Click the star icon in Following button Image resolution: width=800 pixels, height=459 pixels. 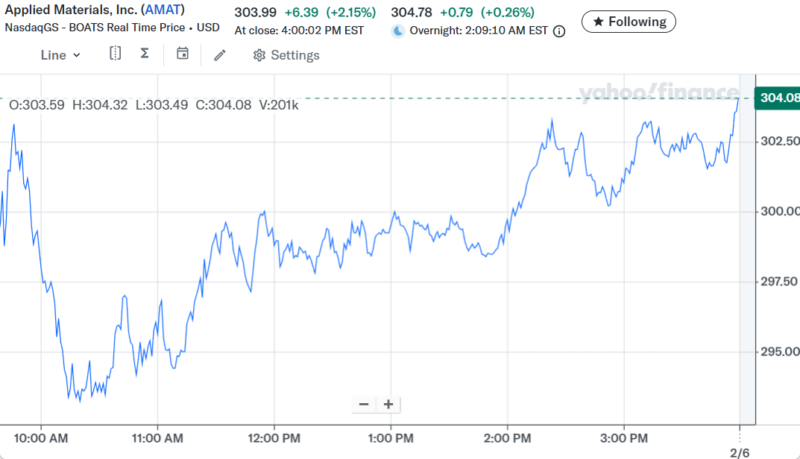click(x=598, y=21)
